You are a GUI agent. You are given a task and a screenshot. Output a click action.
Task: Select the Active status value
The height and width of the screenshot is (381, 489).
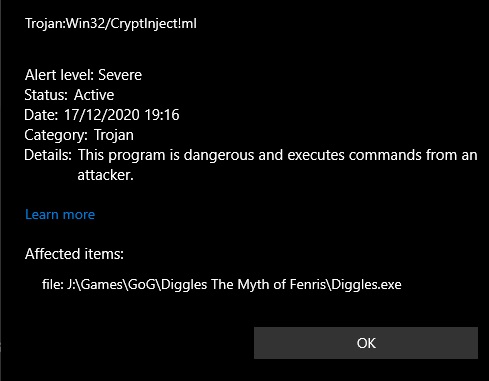click(94, 95)
